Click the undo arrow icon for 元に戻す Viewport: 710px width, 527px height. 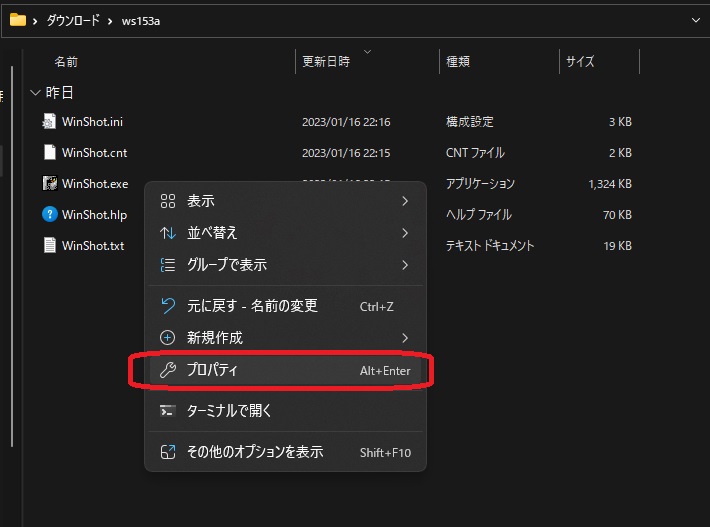168,306
